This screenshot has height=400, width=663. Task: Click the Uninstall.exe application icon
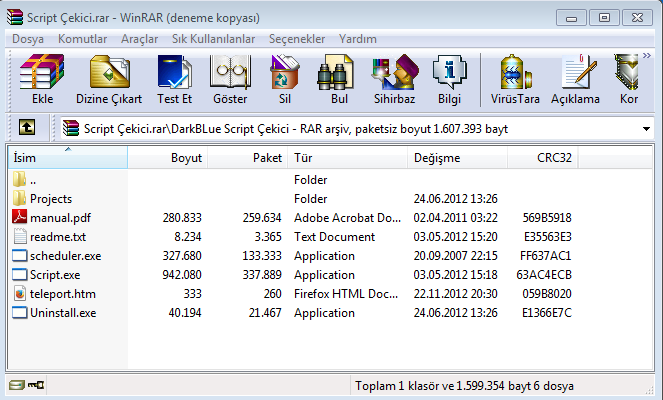[x=19, y=312]
